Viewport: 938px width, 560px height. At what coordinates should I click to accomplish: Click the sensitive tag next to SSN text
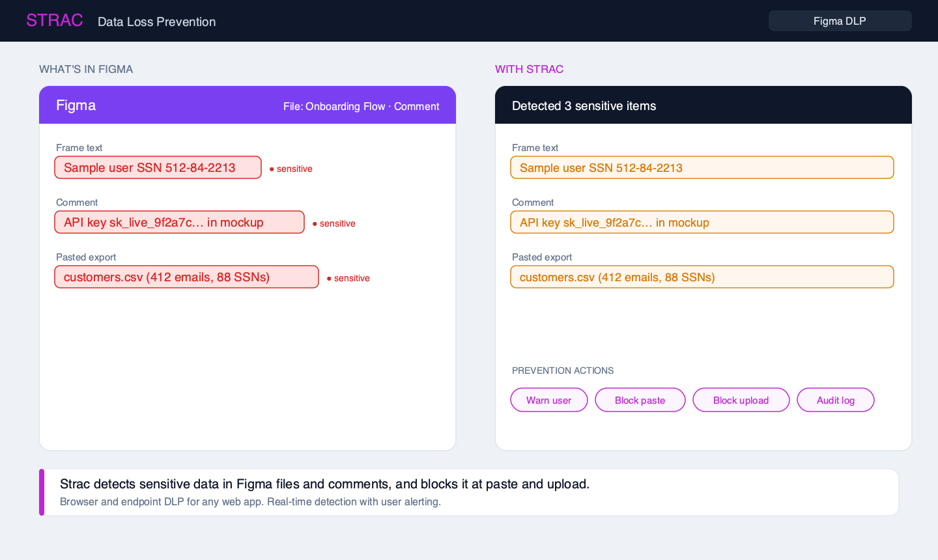pyautogui.click(x=291, y=169)
